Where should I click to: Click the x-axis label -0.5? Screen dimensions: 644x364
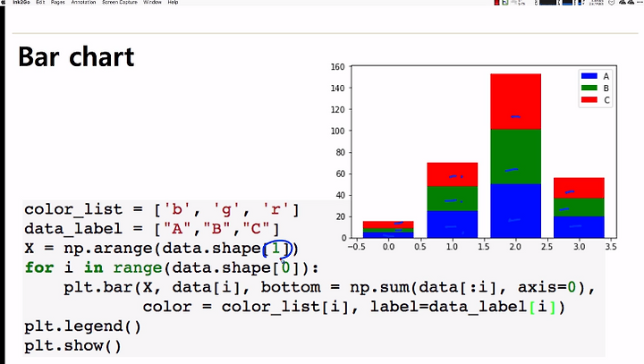point(356,247)
